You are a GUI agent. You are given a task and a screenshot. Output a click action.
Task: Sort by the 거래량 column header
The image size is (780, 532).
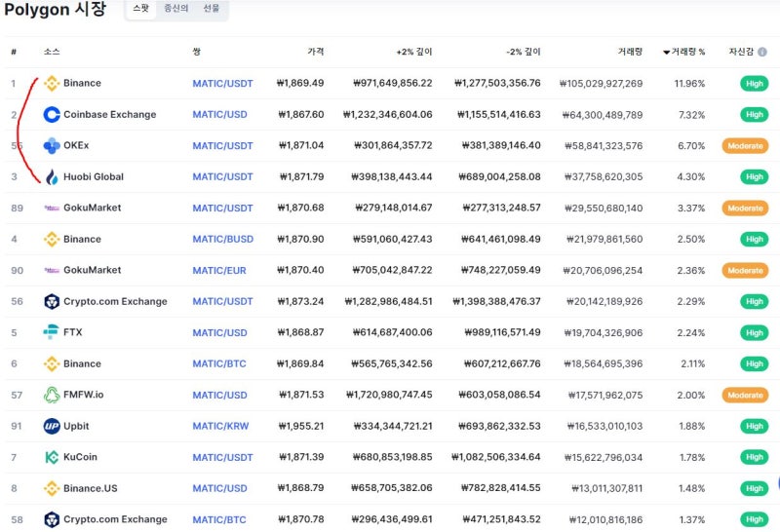click(630, 52)
